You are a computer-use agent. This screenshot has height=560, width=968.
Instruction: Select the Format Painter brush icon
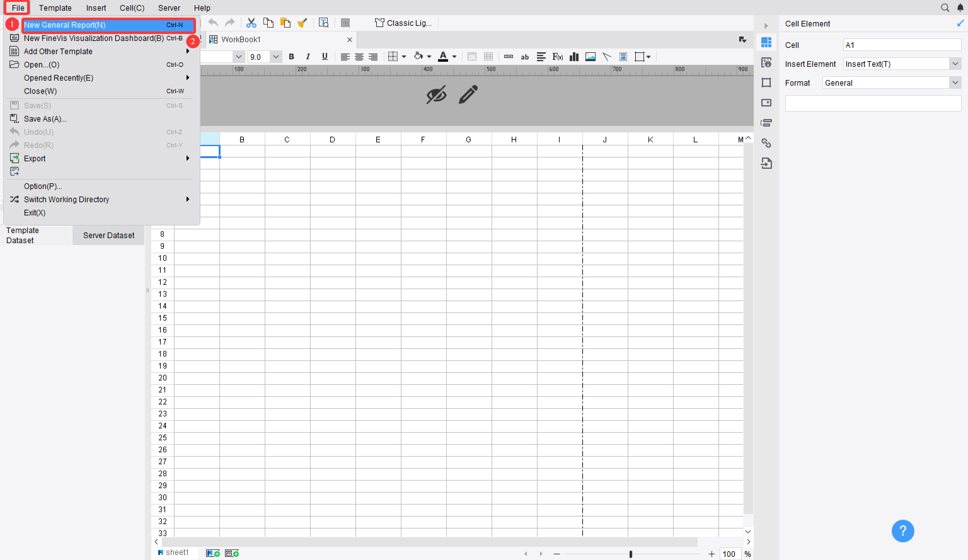(x=303, y=22)
